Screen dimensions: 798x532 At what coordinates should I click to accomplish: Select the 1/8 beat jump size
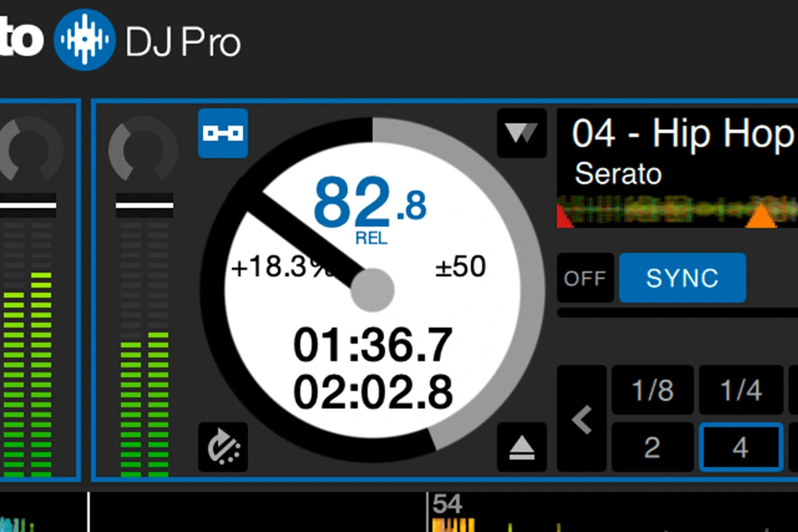(652, 390)
